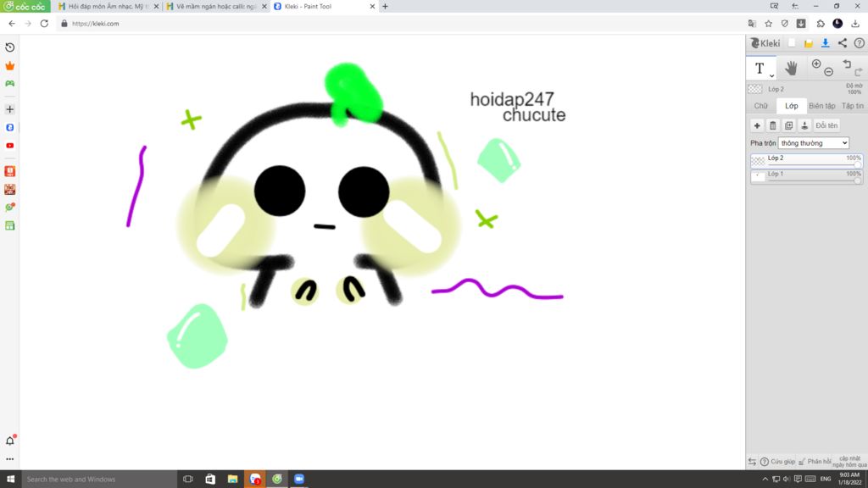Create a new image with the blank page icon

pyautogui.click(x=793, y=43)
